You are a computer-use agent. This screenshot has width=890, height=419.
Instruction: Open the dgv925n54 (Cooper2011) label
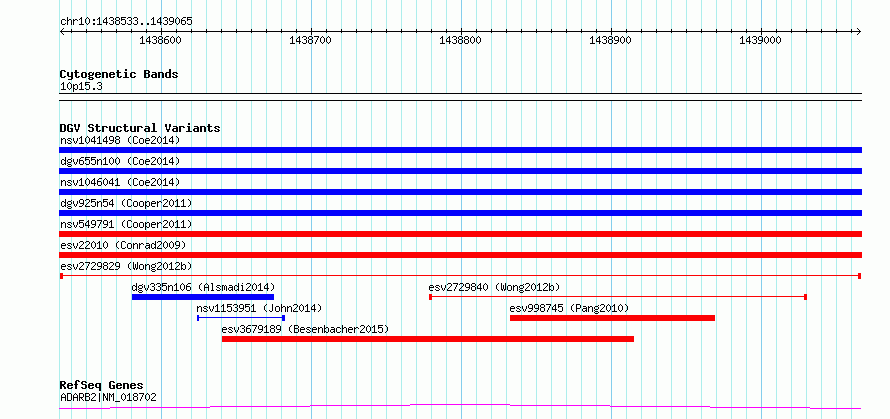[x=126, y=203]
